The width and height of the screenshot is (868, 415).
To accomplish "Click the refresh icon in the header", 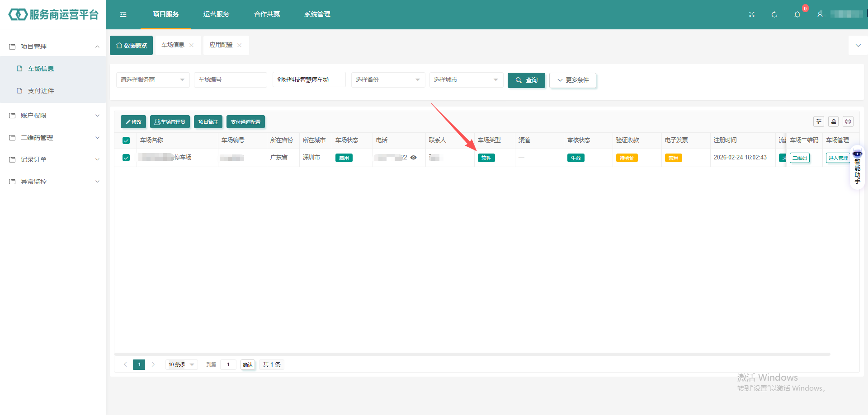I will click(774, 14).
